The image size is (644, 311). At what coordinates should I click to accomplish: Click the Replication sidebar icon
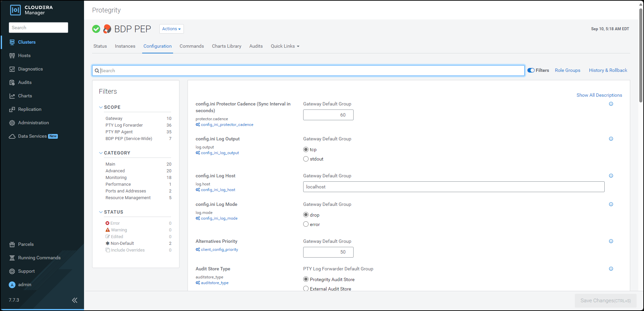coord(12,109)
